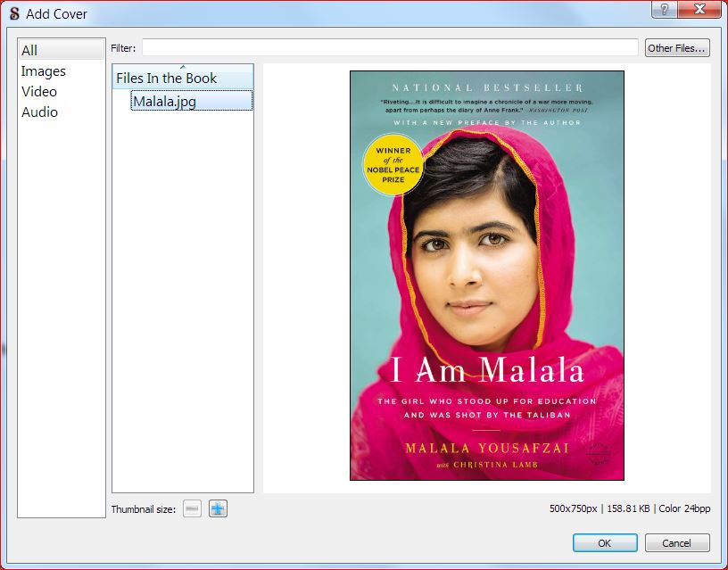The height and width of the screenshot is (570, 728).
Task: Open the help question mark button
Action: click(x=665, y=9)
